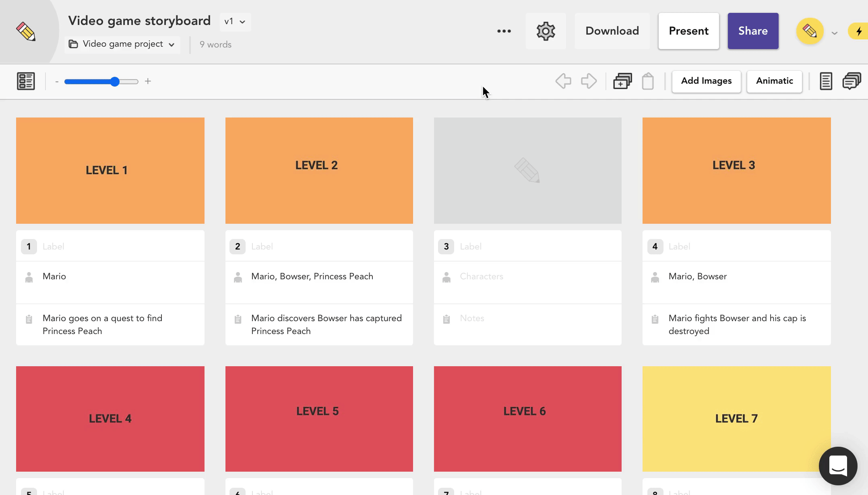The width and height of the screenshot is (868, 495).
Task: Click the yellow lightning bolt badge
Action: pyautogui.click(x=858, y=31)
